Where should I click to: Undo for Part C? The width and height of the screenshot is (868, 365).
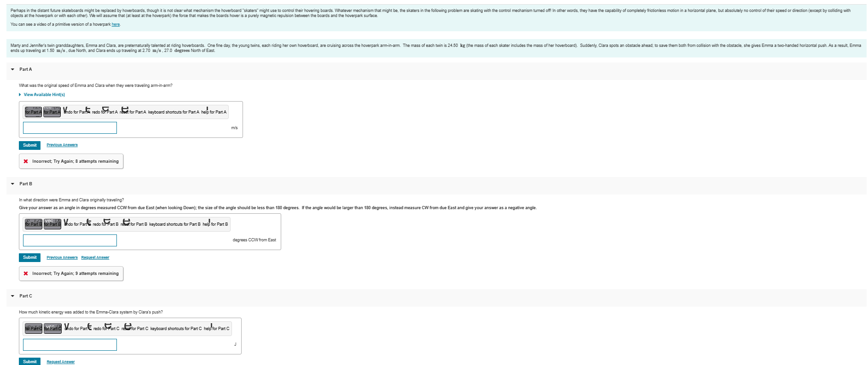(x=77, y=328)
